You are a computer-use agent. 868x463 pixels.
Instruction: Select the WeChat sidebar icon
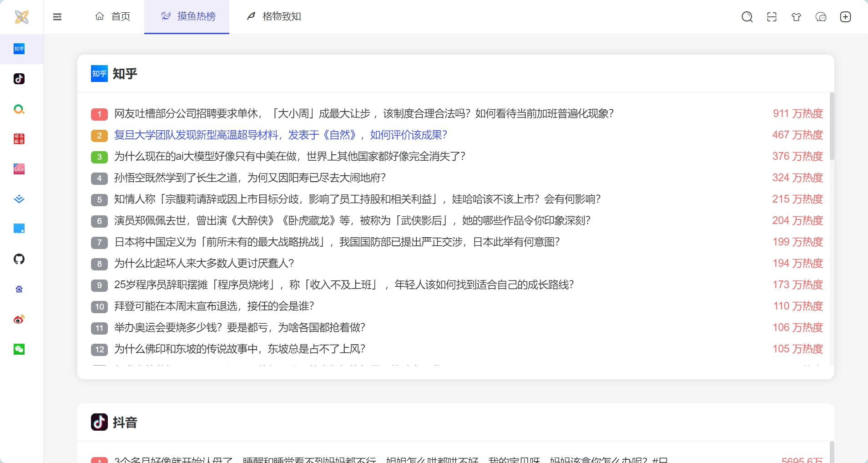tap(19, 349)
